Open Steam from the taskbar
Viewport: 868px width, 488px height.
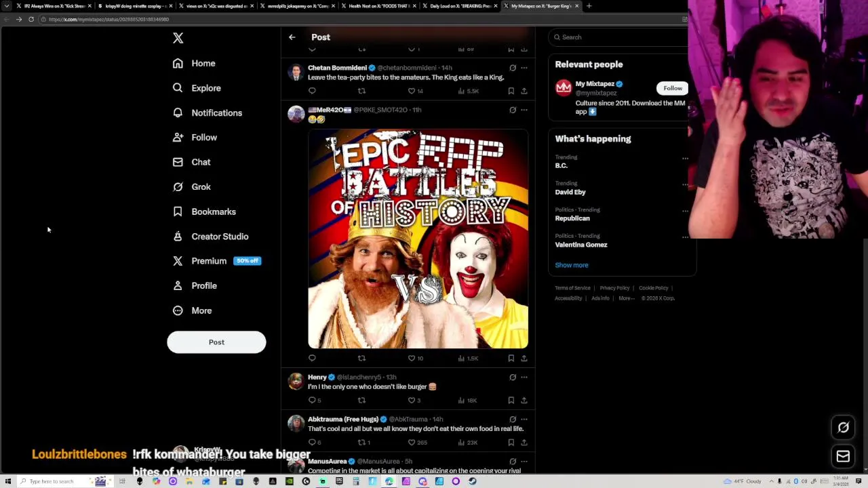coord(472,481)
